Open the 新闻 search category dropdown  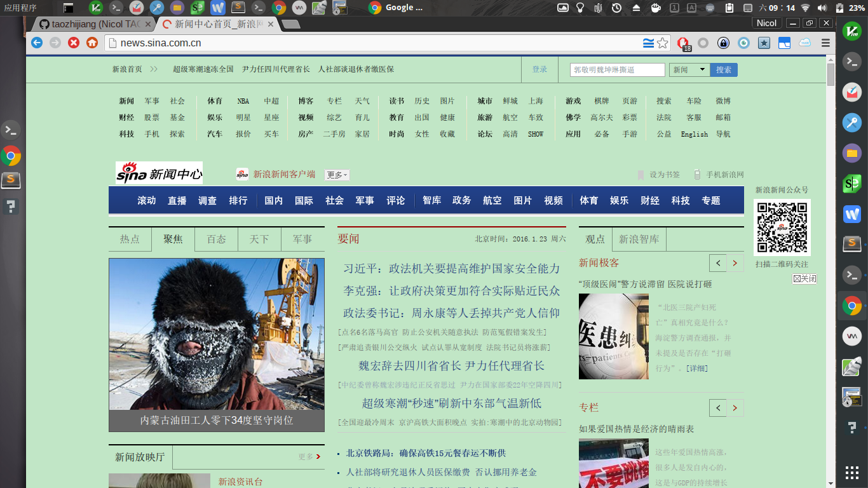click(x=689, y=70)
